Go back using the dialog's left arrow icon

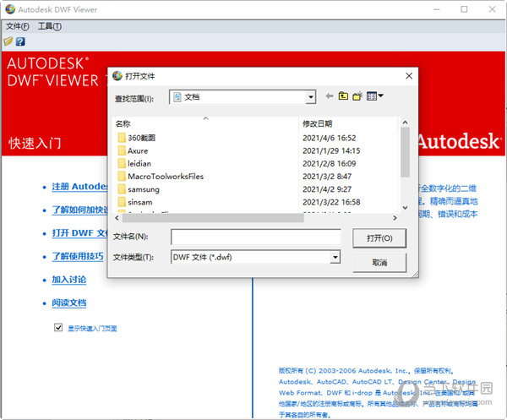[330, 96]
